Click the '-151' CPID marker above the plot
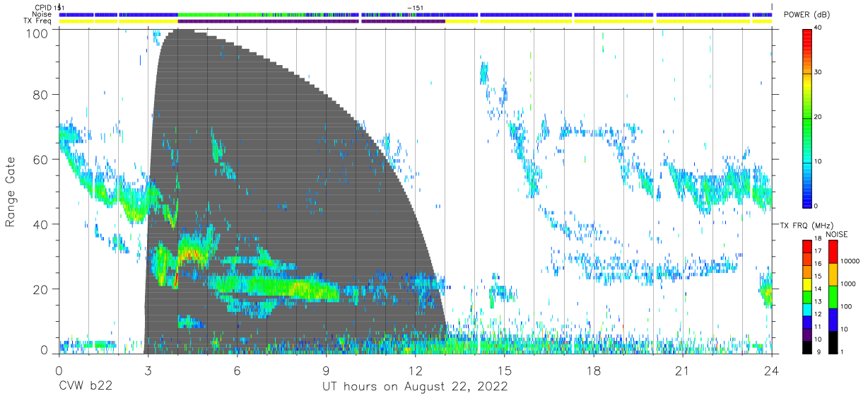The width and height of the screenshot is (868, 401). (x=416, y=8)
